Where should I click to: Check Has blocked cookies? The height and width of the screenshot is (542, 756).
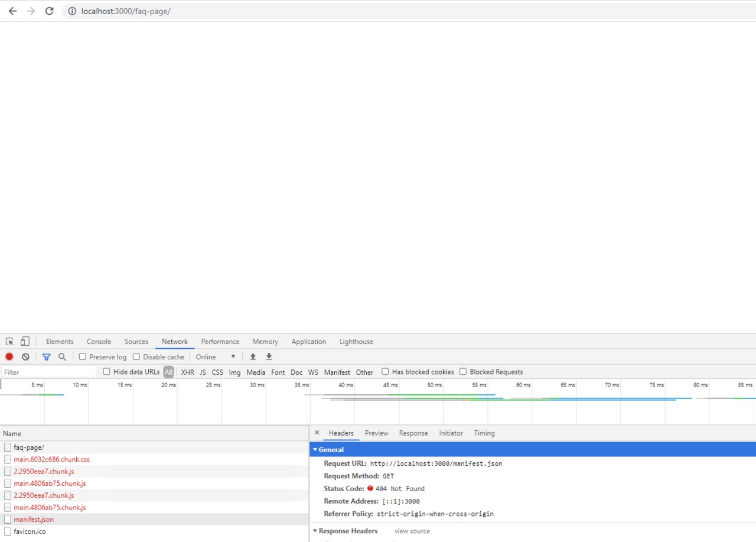[x=385, y=372]
